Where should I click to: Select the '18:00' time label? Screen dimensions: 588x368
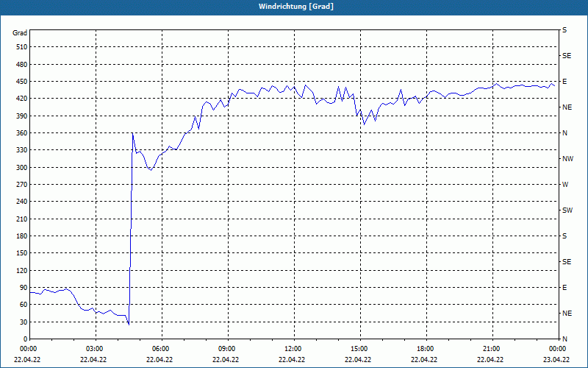point(426,349)
